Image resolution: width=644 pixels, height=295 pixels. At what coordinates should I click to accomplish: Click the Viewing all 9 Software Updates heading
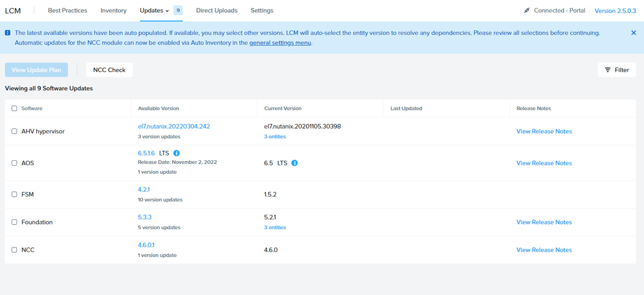pos(49,88)
